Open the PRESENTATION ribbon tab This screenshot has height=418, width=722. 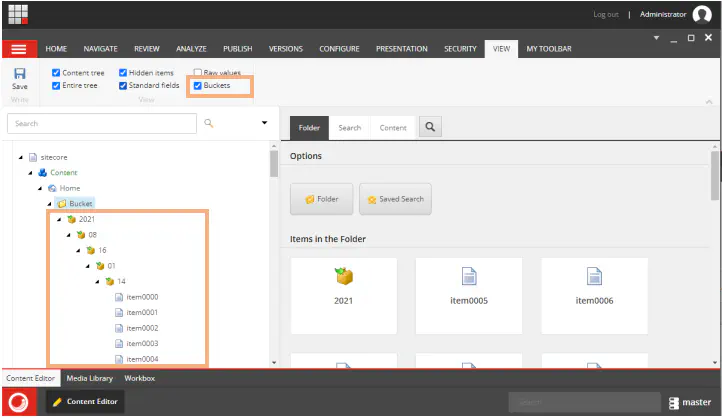tap(402, 49)
